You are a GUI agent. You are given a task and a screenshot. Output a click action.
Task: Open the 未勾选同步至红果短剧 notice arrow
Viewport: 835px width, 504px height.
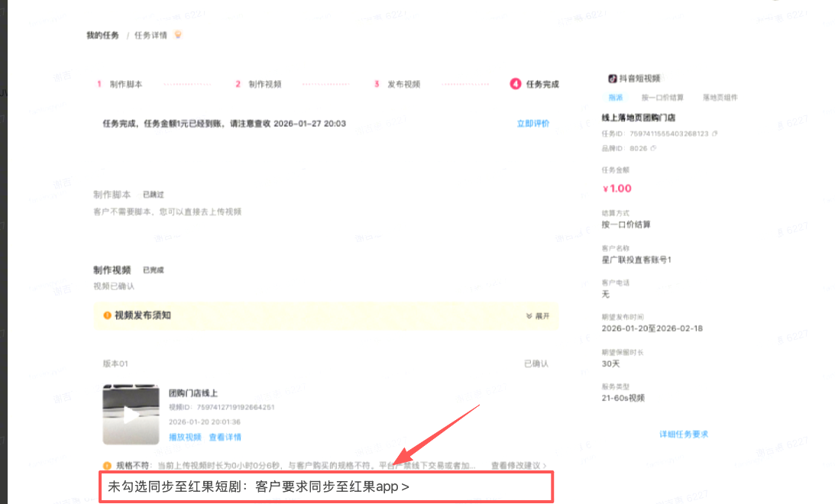[x=405, y=486]
